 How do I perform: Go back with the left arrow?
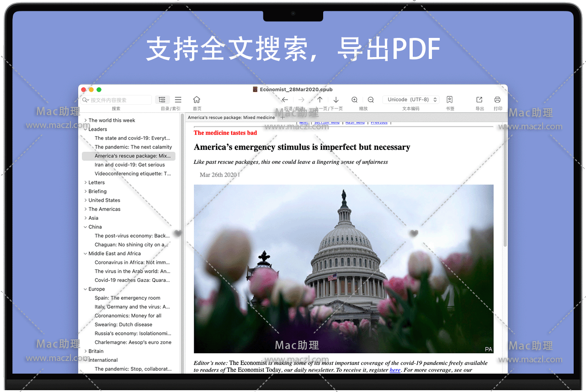coord(285,100)
